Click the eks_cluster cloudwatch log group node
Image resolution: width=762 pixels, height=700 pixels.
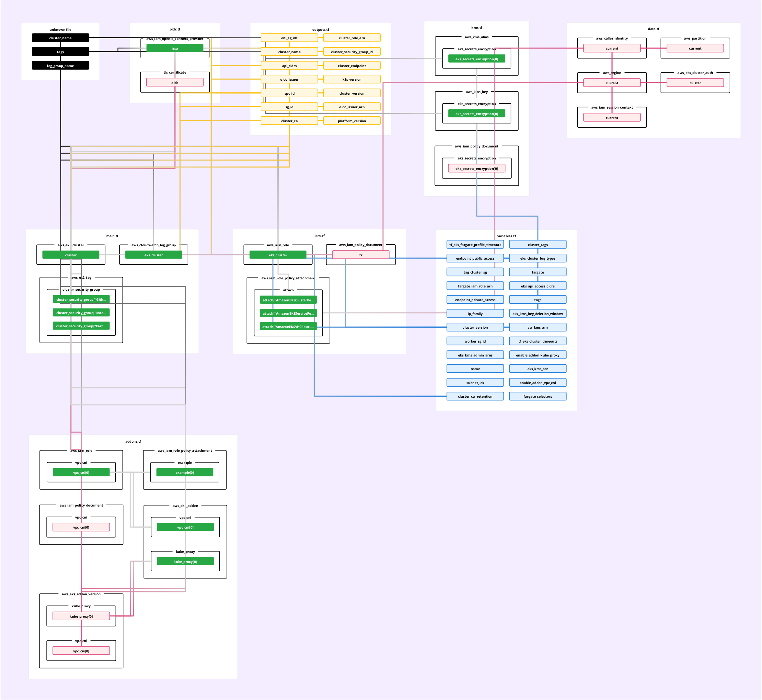pyautogui.click(x=153, y=255)
